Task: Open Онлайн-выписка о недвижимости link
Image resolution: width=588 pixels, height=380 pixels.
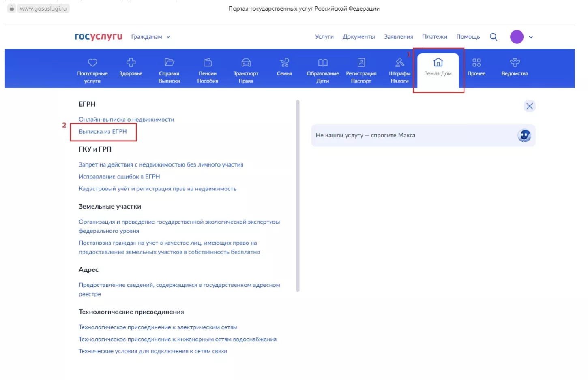Action: (126, 120)
